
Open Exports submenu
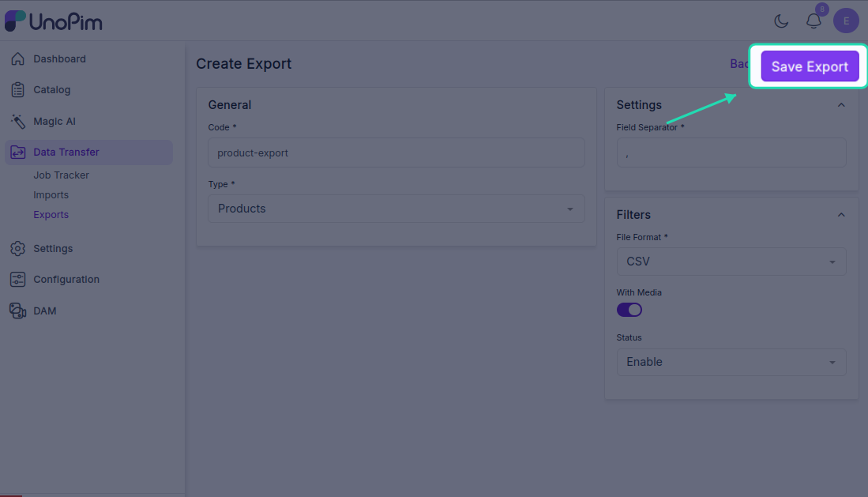[51, 214]
